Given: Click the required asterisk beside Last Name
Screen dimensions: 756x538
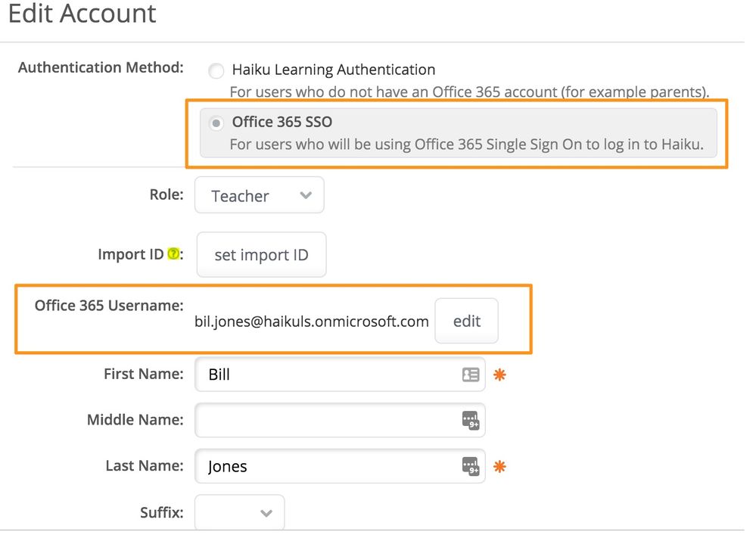Looking at the screenshot, I should (499, 466).
